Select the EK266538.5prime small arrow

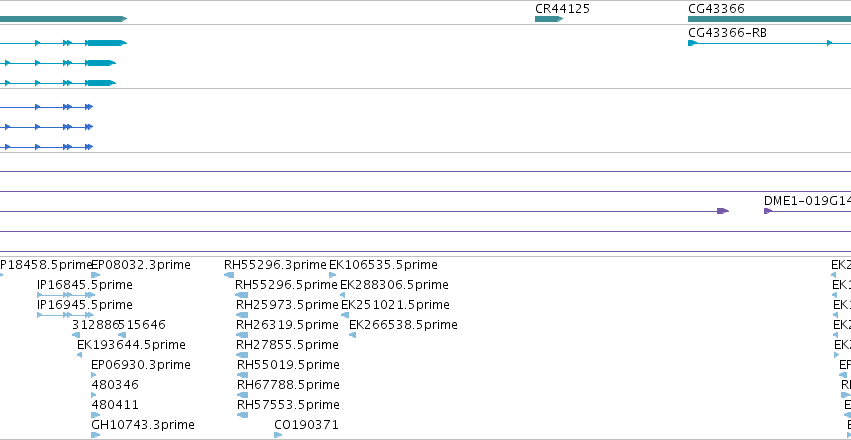point(352,335)
